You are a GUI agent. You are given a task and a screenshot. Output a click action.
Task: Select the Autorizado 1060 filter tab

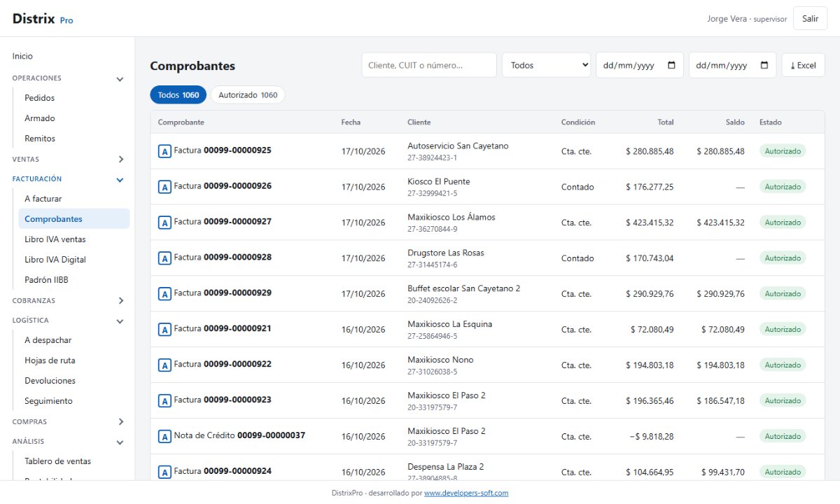(x=248, y=95)
